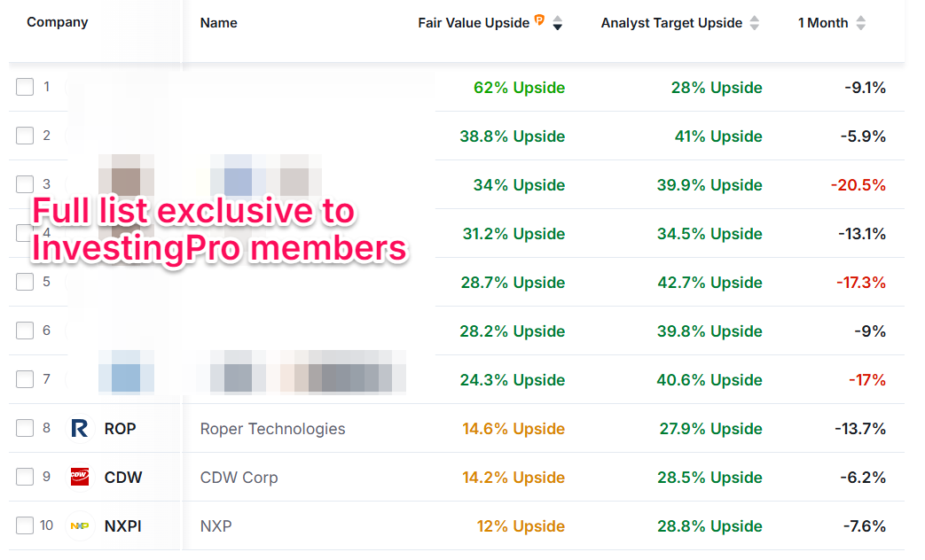Click the Analyst Target Upside header label
Viewport: 925px width, 560px height.
(x=671, y=23)
